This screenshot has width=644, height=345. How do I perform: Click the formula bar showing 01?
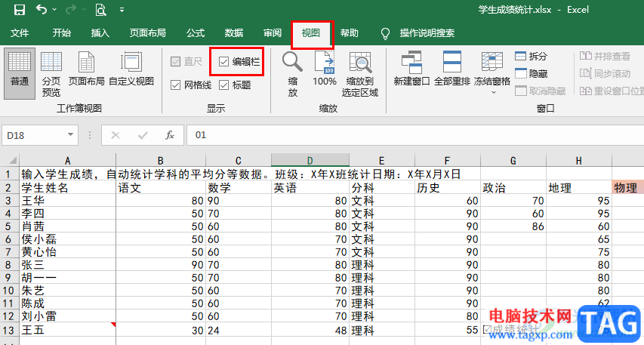point(414,135)
